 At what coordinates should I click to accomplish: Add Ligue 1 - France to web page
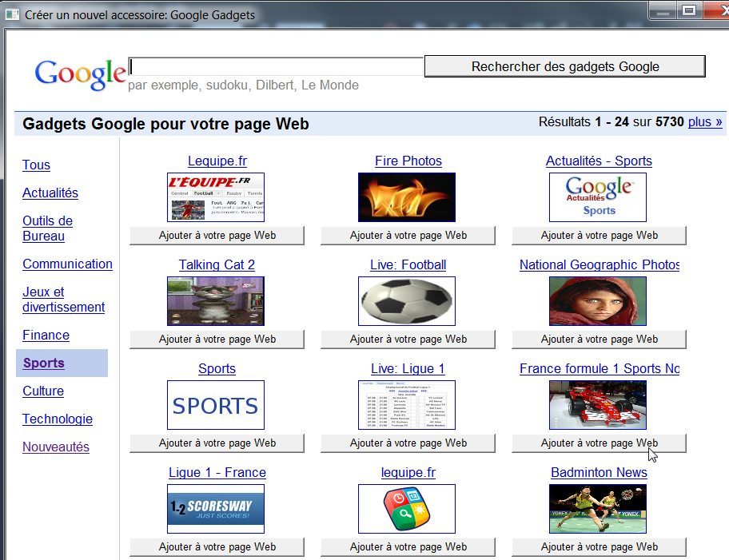(x=217, y=547)
